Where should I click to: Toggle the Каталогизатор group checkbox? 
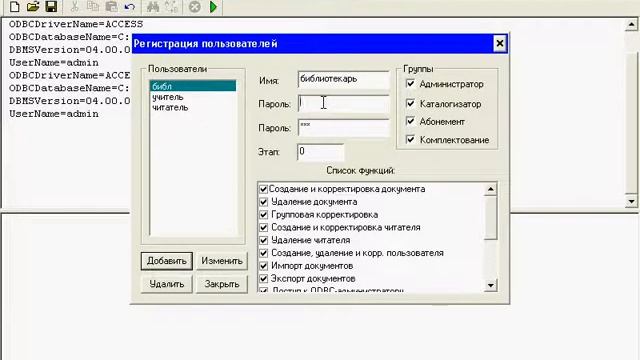click(x=410, y=104)
